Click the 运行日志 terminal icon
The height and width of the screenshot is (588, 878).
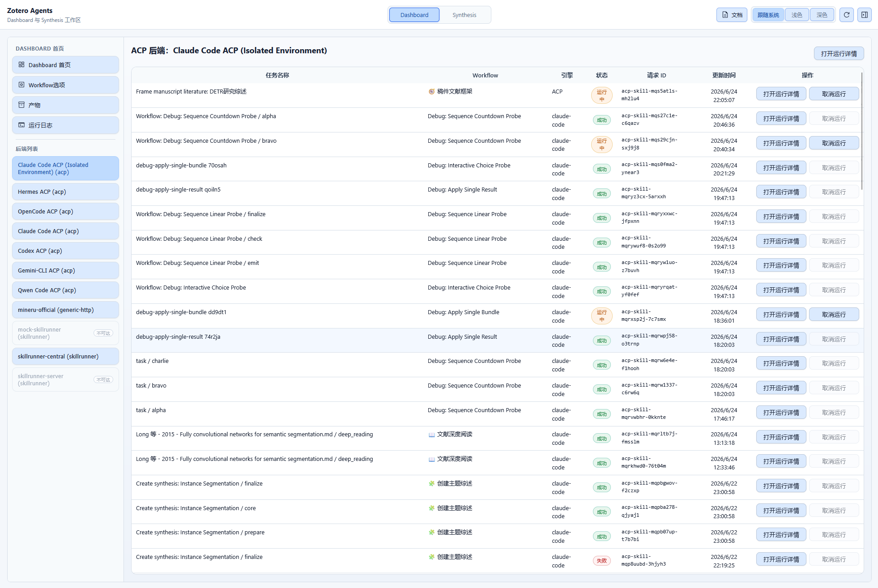pos(21,125)
